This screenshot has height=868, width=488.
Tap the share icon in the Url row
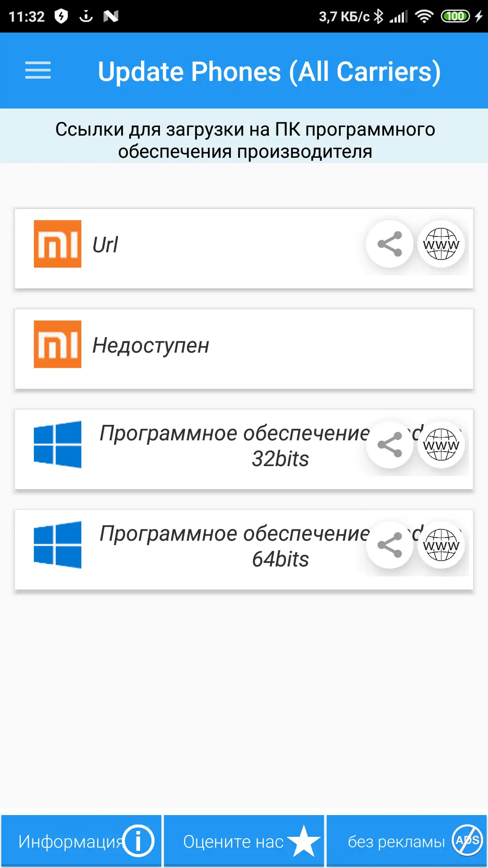pyautogui.click(x=389, y=244)
